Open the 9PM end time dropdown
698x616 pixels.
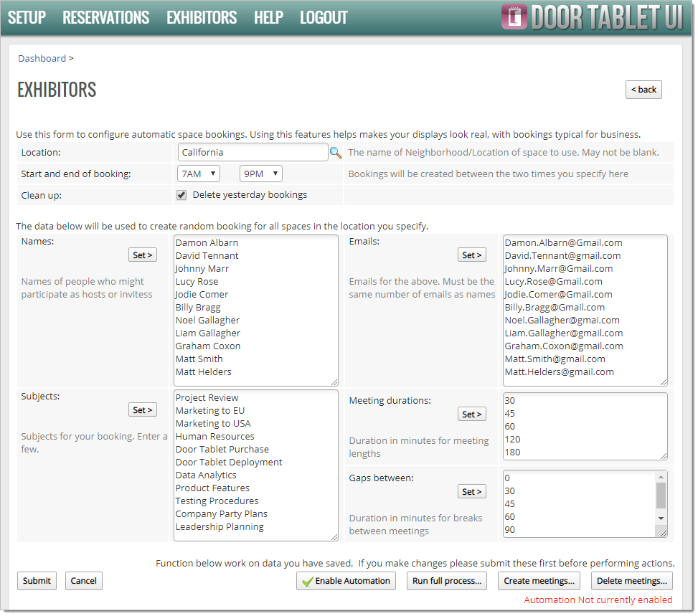[260, 174]
